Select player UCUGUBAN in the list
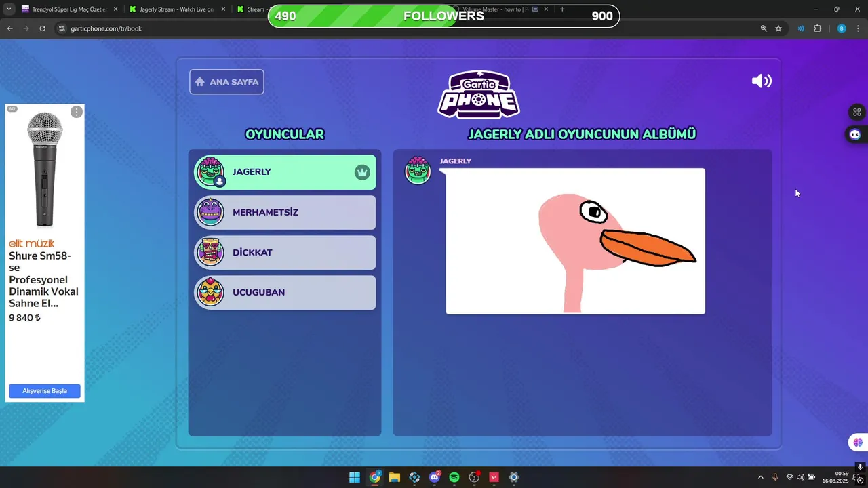Image resolution: width=868 pixels, height=488 pixels. (x=285, y=292)
